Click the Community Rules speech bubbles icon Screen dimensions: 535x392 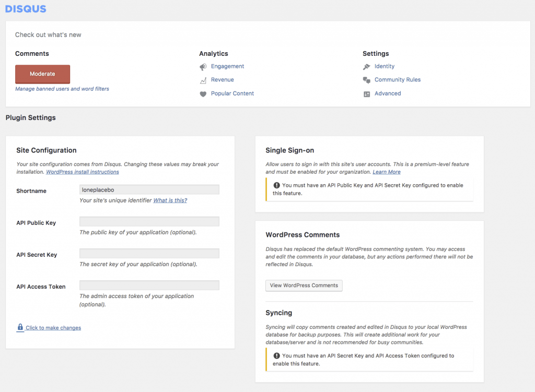(367, 80)
